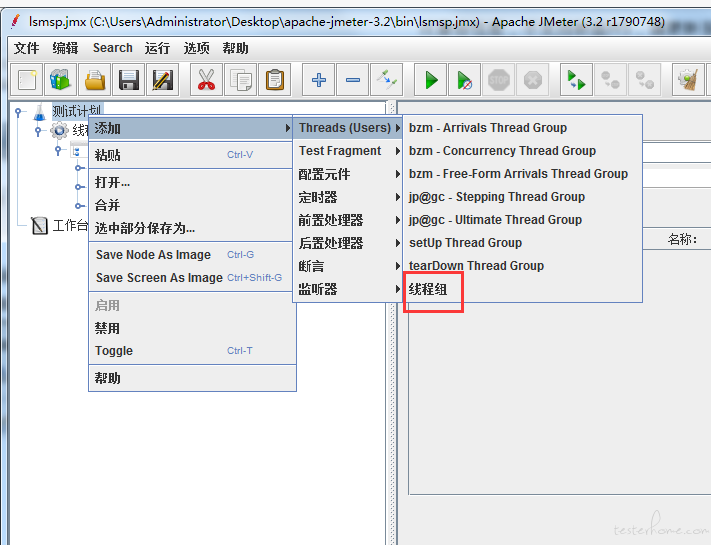This screenshot has height=545, width=711.
Task: Click the Toggle toolbar icon
Action: click(x=386, y=80)
